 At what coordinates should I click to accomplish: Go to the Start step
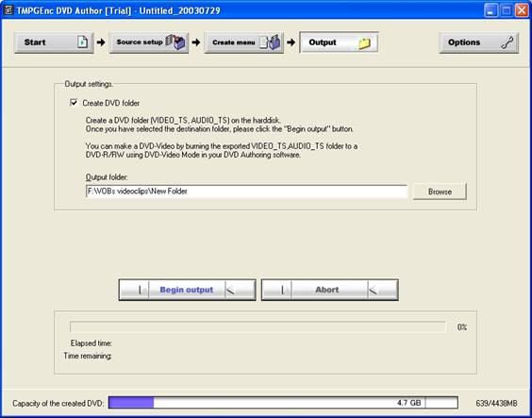coord(54,42)
